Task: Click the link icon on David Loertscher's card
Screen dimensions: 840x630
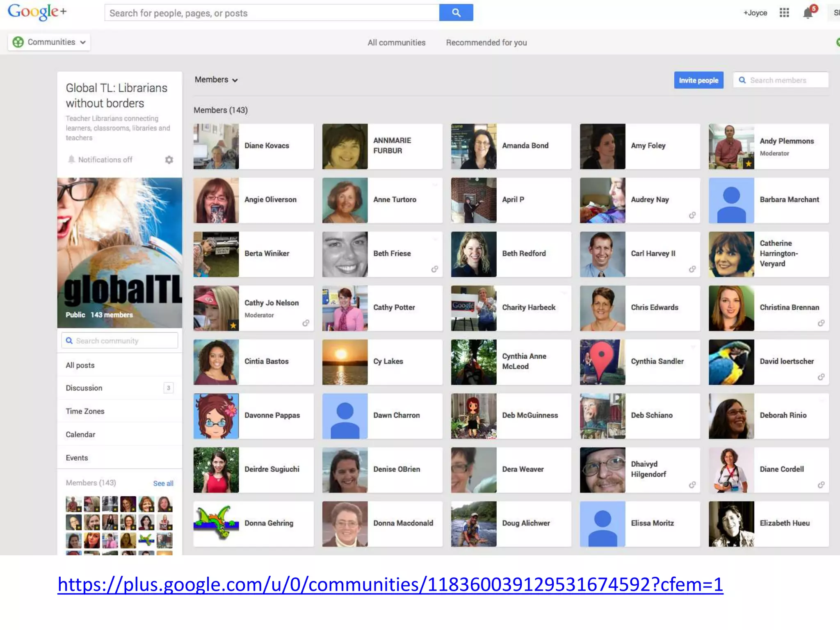Action: click(x=821, y=377)
